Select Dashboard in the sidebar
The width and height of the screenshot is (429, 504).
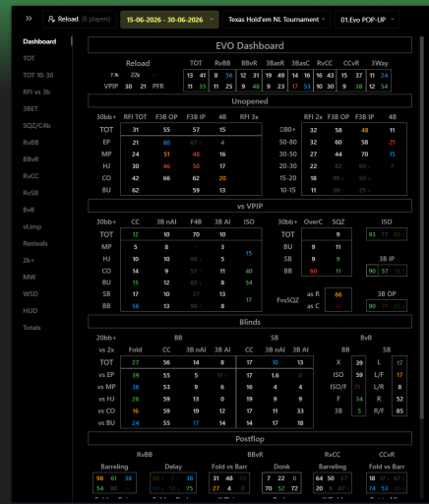tap(39, 41)
